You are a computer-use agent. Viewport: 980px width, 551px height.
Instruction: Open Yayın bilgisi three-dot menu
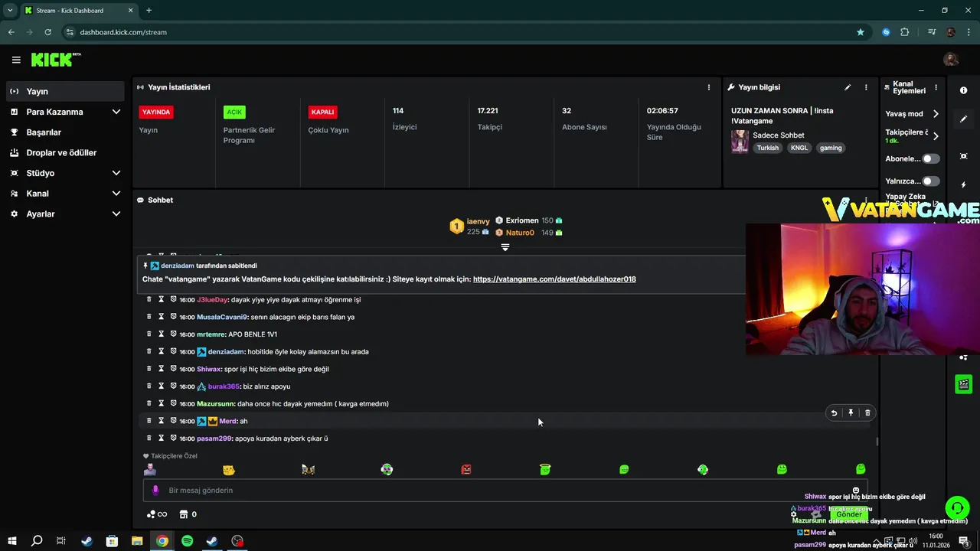pos(866,87)
